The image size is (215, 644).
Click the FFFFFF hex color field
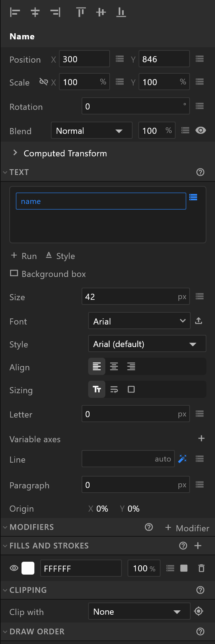pos(81,568)
